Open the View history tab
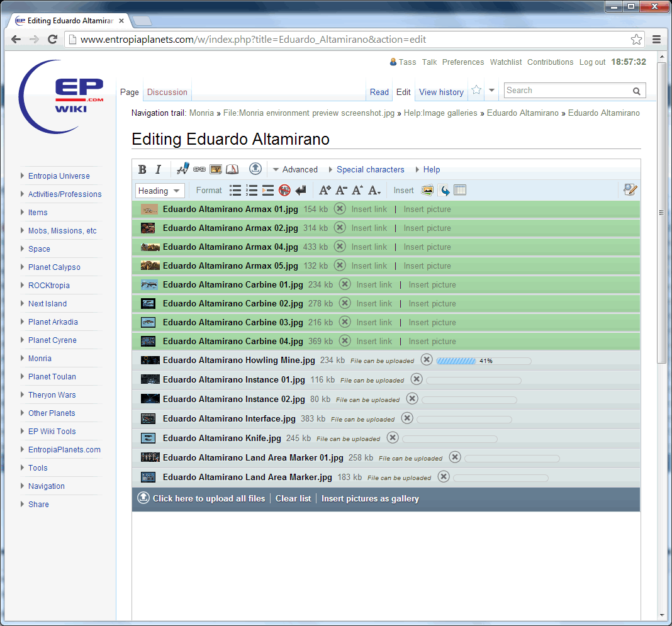 pyautogui.click(x=441, y=92)
